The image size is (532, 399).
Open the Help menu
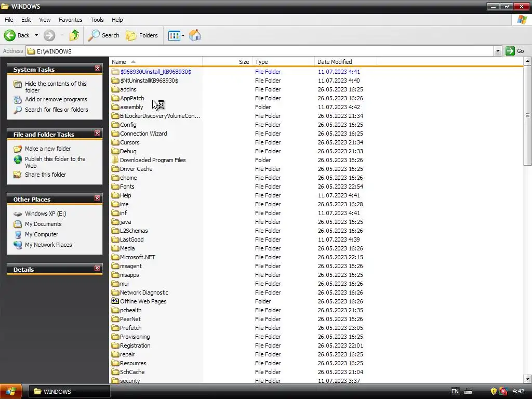tap(117, 20)
